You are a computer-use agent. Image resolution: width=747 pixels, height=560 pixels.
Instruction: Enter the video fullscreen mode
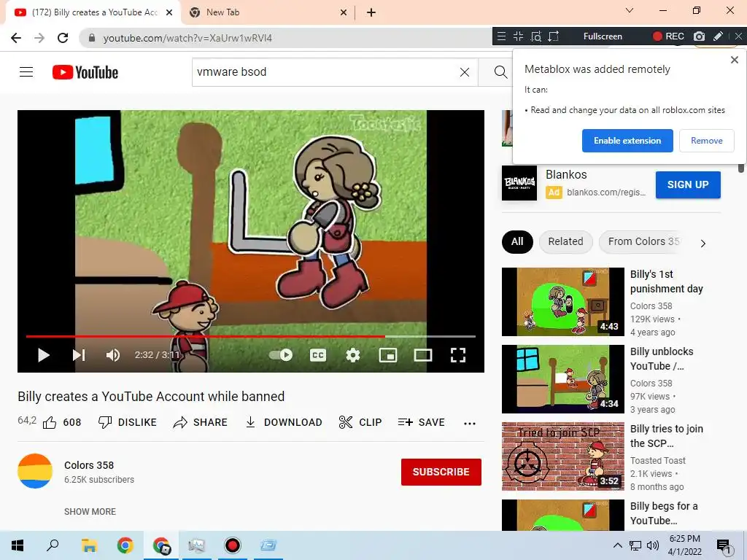(x=458, y=355)
